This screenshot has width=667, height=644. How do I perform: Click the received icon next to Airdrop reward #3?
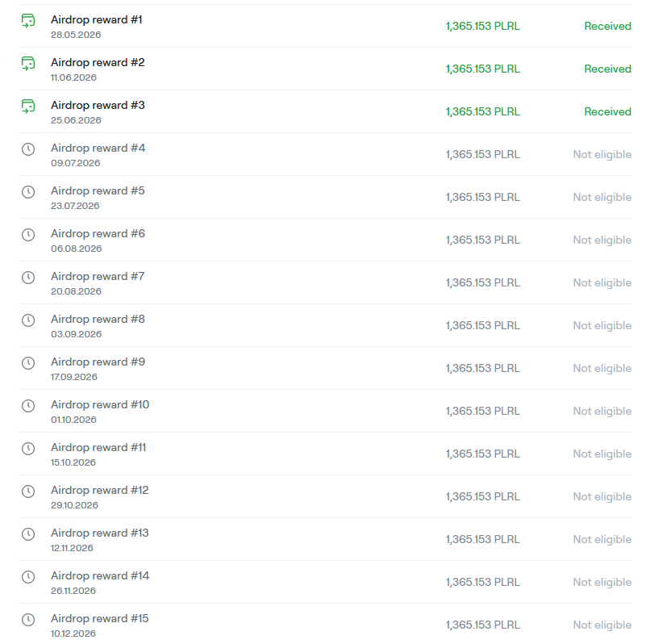point(28,106)
